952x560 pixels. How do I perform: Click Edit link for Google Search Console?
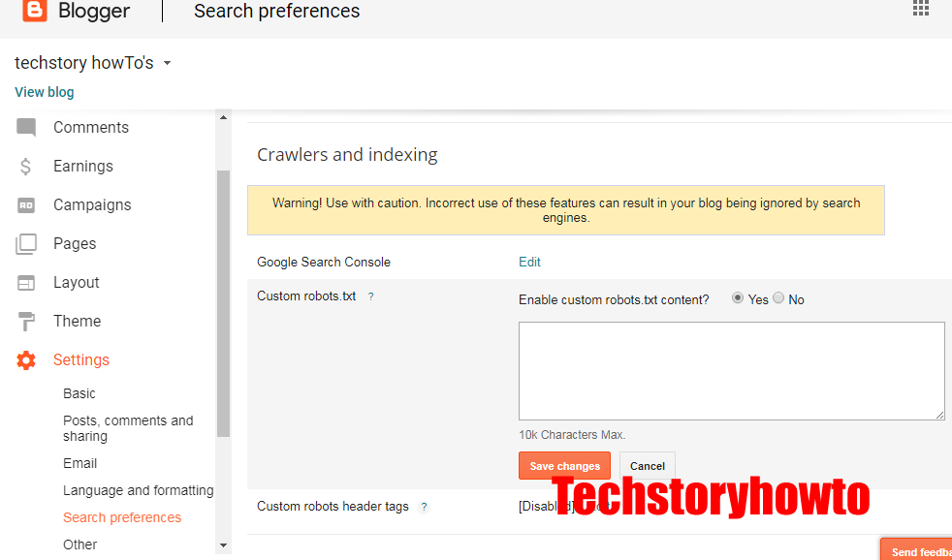(x=529, y=263)
